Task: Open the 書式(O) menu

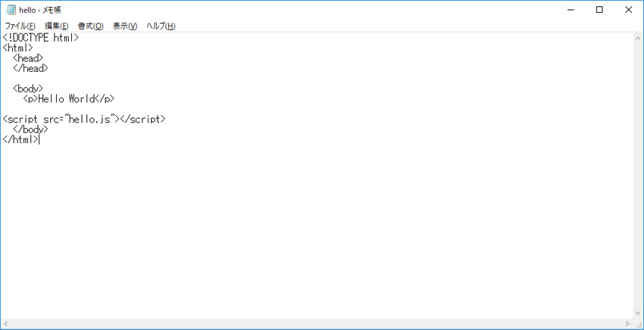Action: tap(91, 26)
